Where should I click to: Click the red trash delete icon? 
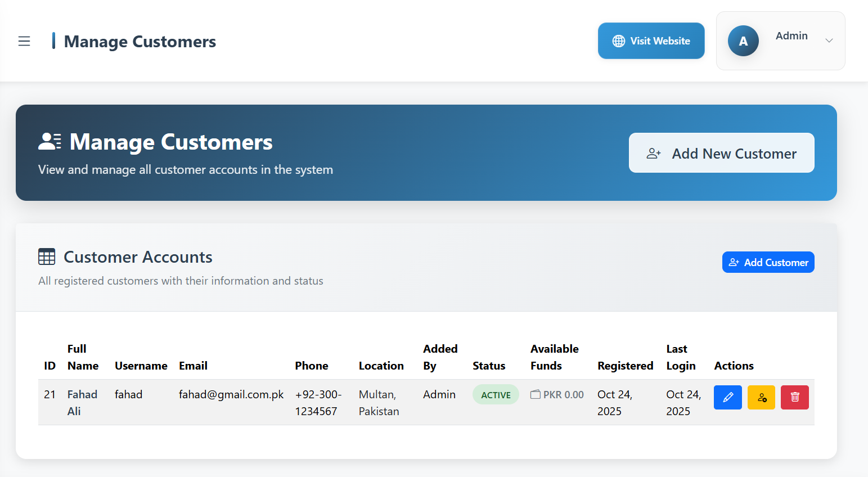coord(794,397)
